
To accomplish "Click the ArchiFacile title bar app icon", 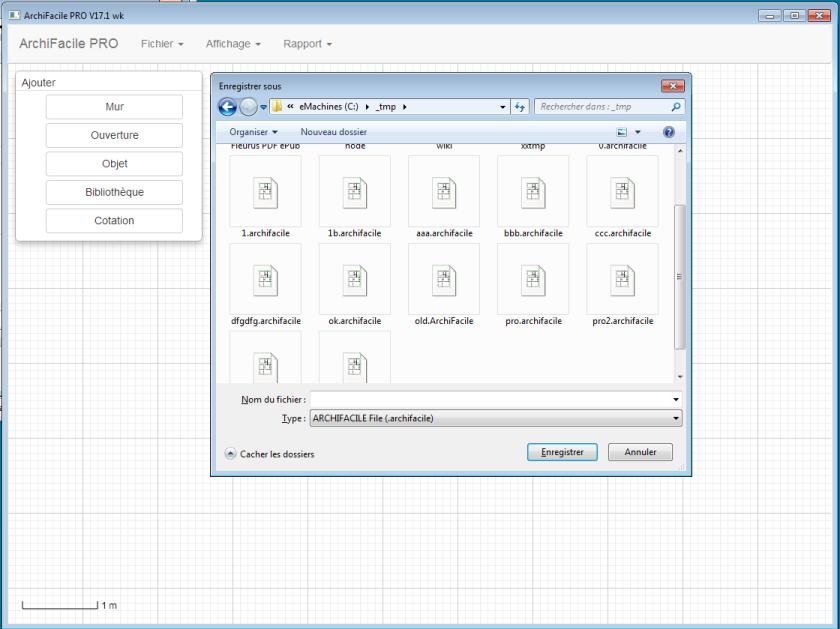I will click(x=14, y=16).
